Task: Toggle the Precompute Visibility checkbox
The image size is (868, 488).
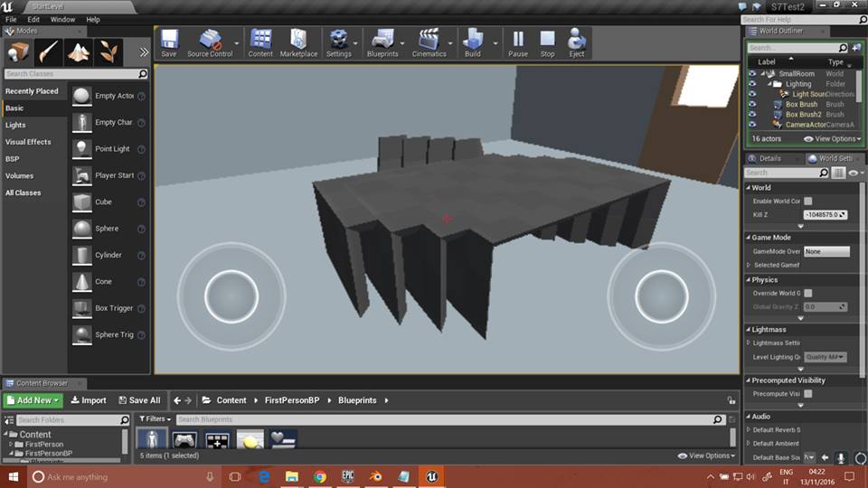Action: click(x=808, y=394)
